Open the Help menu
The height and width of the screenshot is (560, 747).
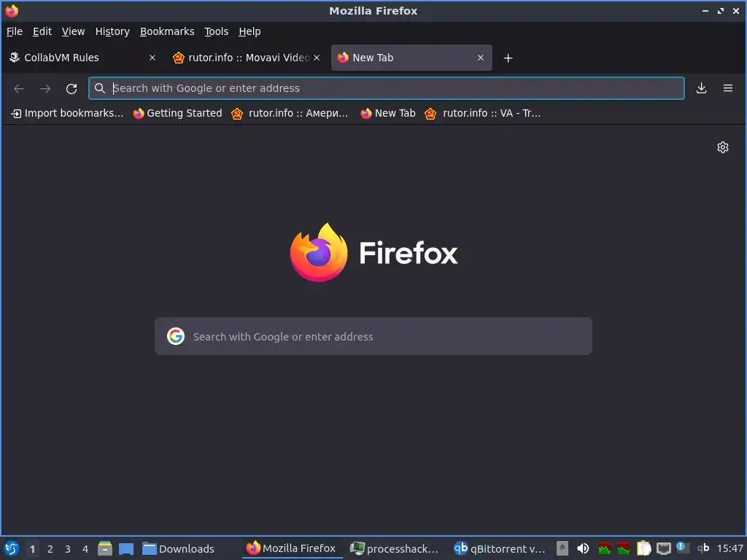coord(249,31)
